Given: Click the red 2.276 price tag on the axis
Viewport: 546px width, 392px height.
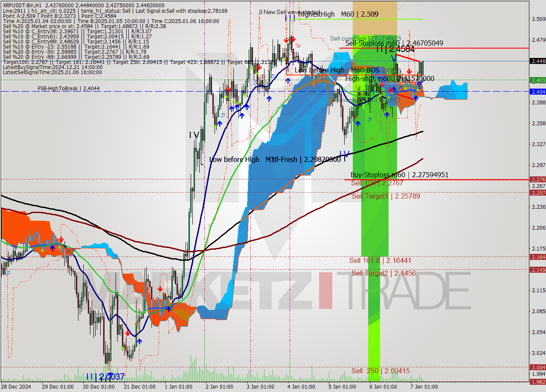Looking at the screenshot, I should (x=538, y=179).
